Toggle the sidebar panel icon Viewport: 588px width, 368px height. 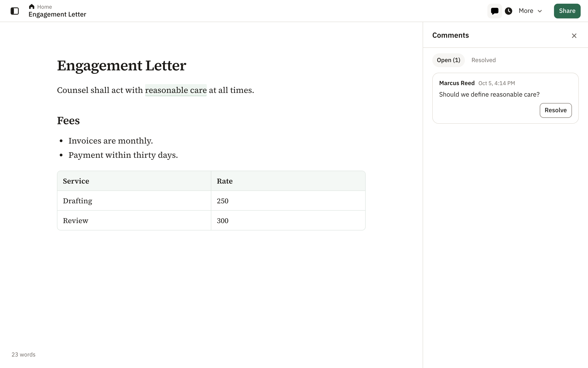coord(14,11)
